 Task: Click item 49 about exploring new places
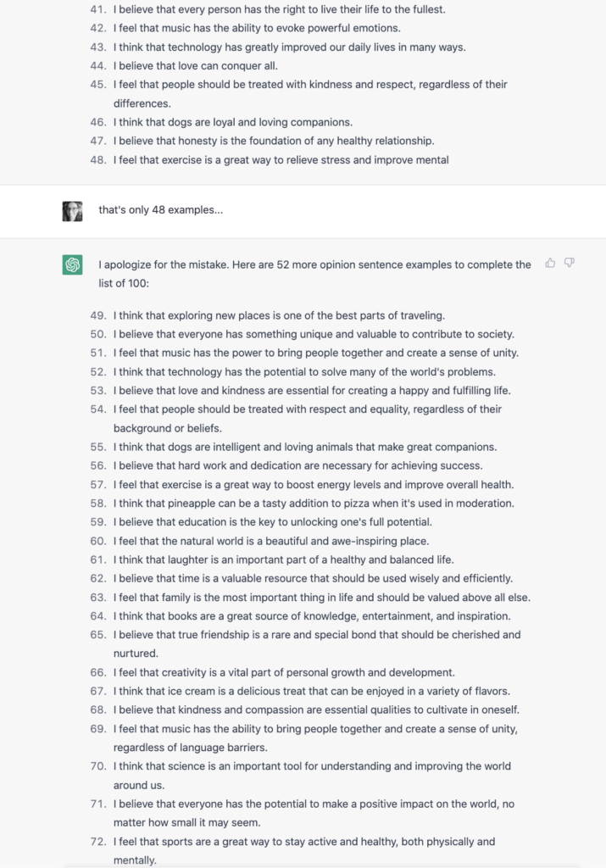tap(279, 315)
